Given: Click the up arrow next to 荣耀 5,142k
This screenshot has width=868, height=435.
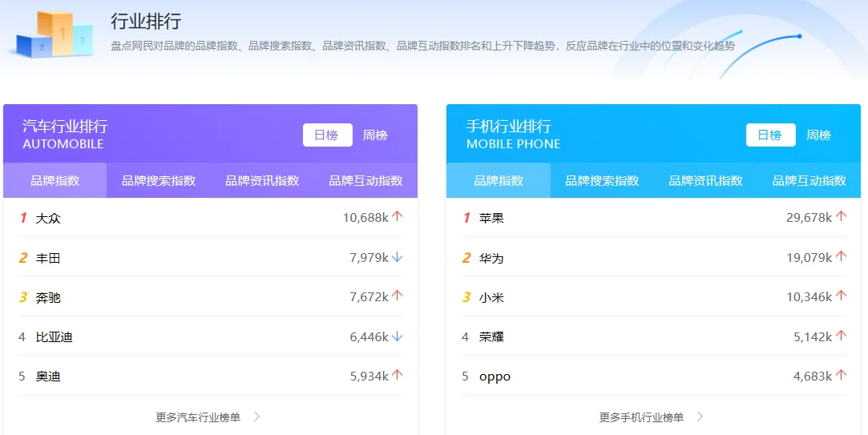Looking at the screenshot, I should click(841, 336).
